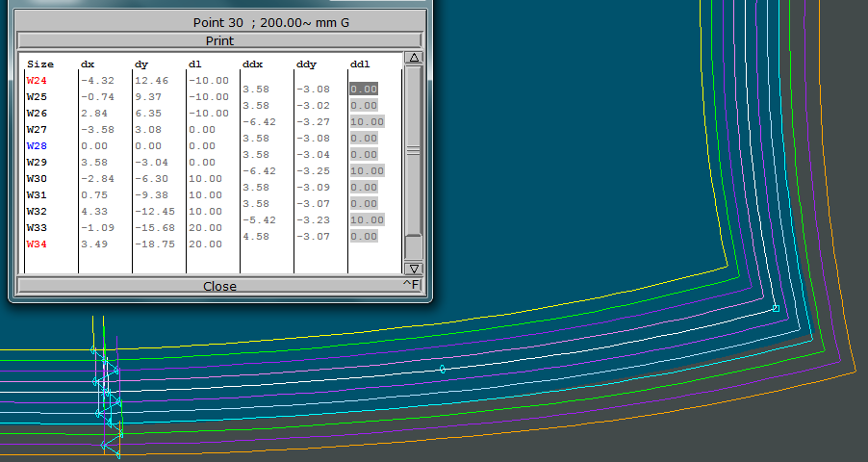Click dx value -0.74
The image size is (868, 462).
(97, 96)
